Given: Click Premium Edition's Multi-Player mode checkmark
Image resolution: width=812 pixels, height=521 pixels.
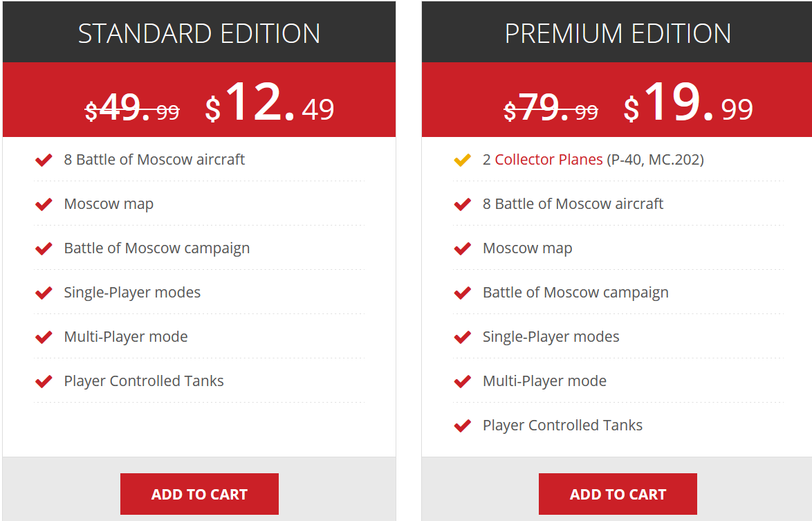Looking at the screenshot, I should tap(462, 381).
